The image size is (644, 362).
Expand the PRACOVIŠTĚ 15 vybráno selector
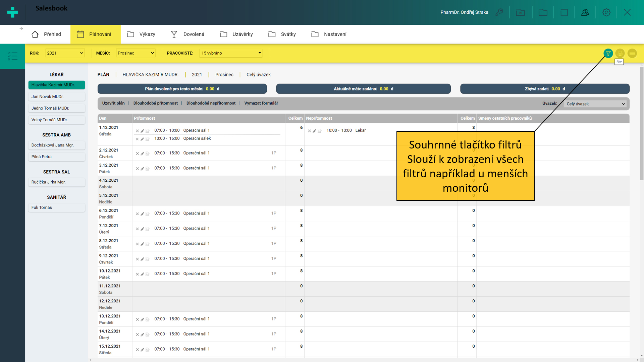(231, 53)
